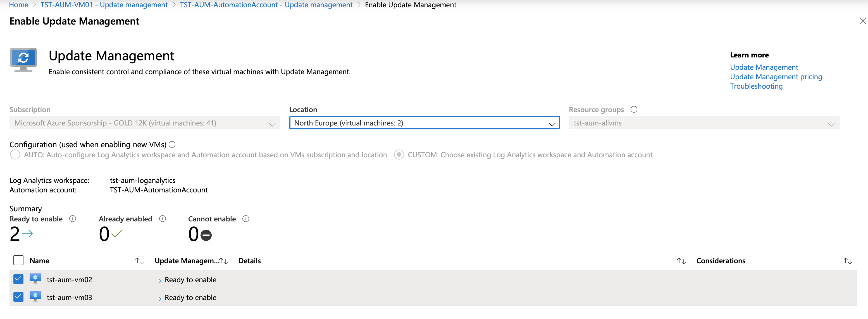Click the Name column header
Image resolution: width=868 pixels, height=319 pixels.
39,261
